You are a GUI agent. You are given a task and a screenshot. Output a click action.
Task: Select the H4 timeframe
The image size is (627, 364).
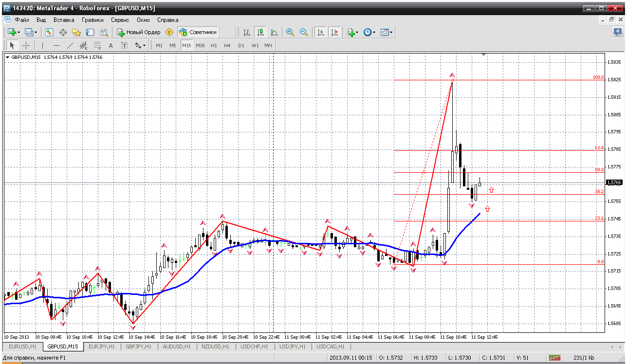(227, 45)
